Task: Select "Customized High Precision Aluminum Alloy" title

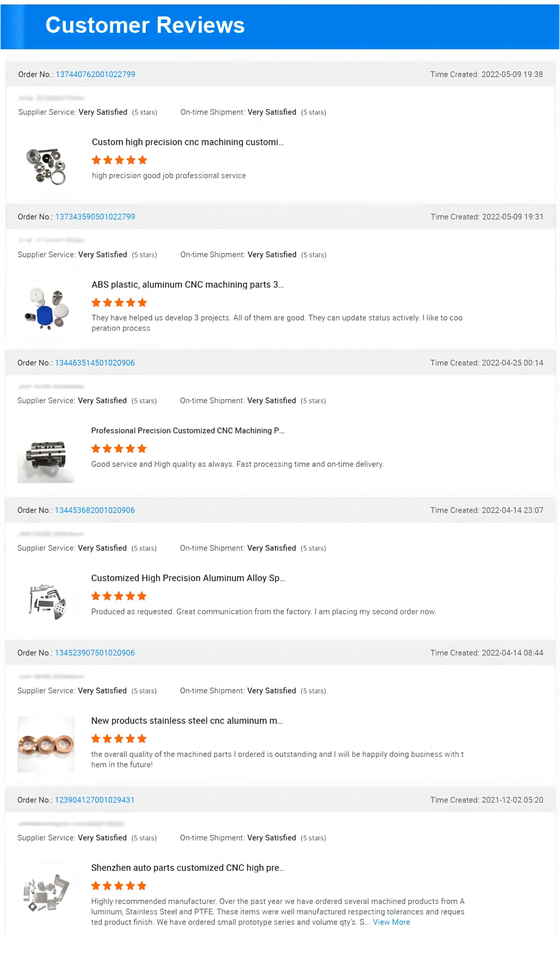Action: [187, 578]
